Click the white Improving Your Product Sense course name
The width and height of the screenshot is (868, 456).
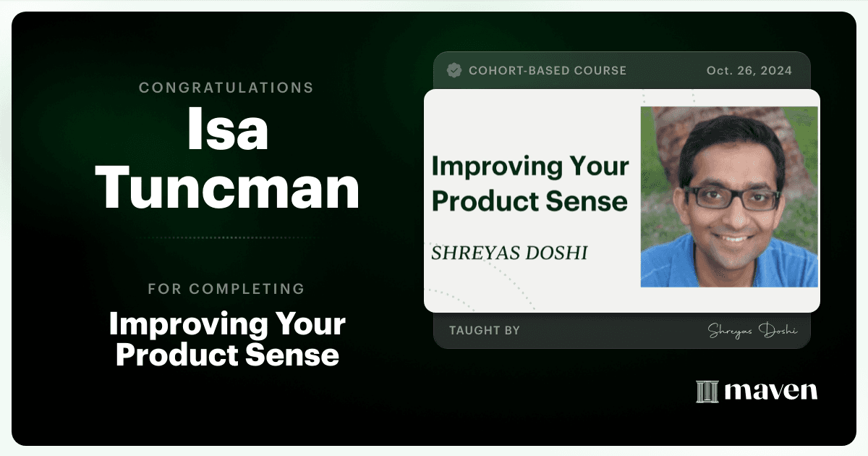[227, 340]
